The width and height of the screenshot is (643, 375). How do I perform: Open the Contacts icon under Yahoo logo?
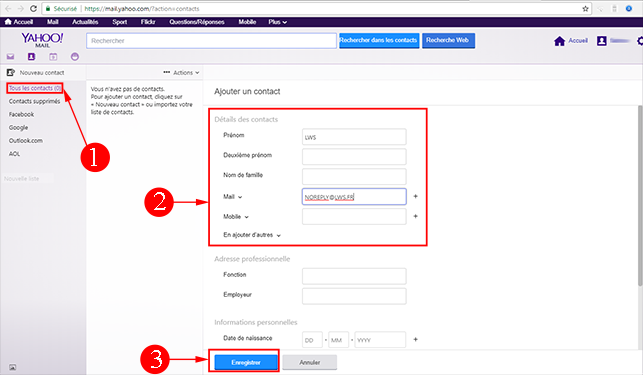(x=31, y=57)
